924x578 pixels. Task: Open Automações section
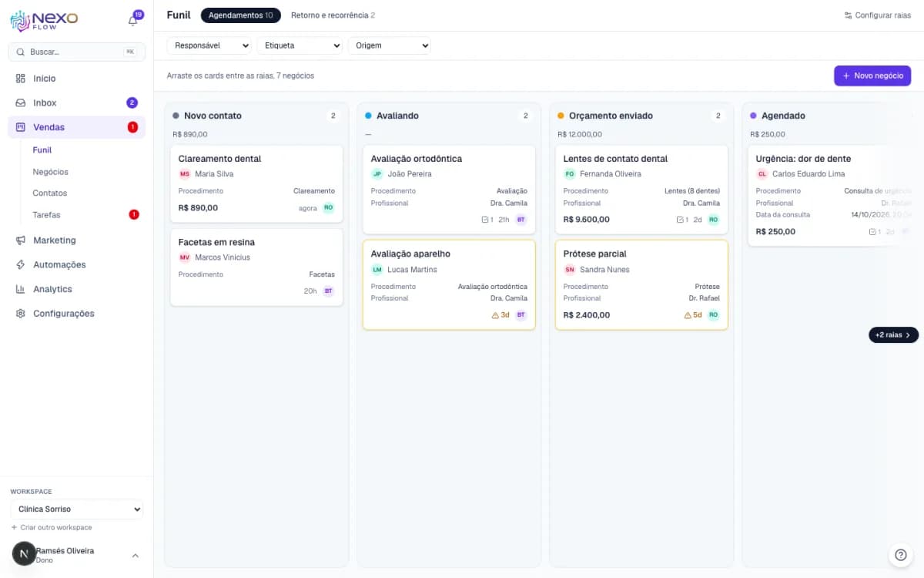[x=76, y=264]
